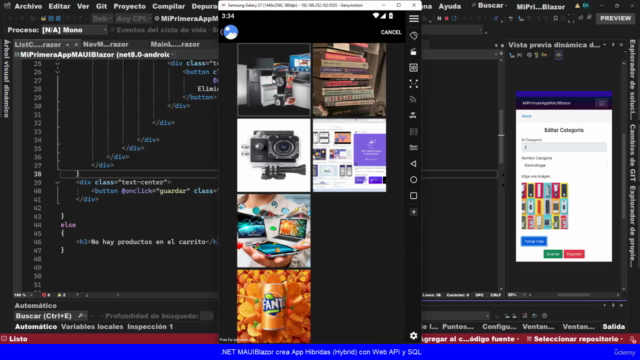The width and height of the screenshot is (640, 360).
Task: Select the purple app screenshots thumbnail
Action: point(349,155)
